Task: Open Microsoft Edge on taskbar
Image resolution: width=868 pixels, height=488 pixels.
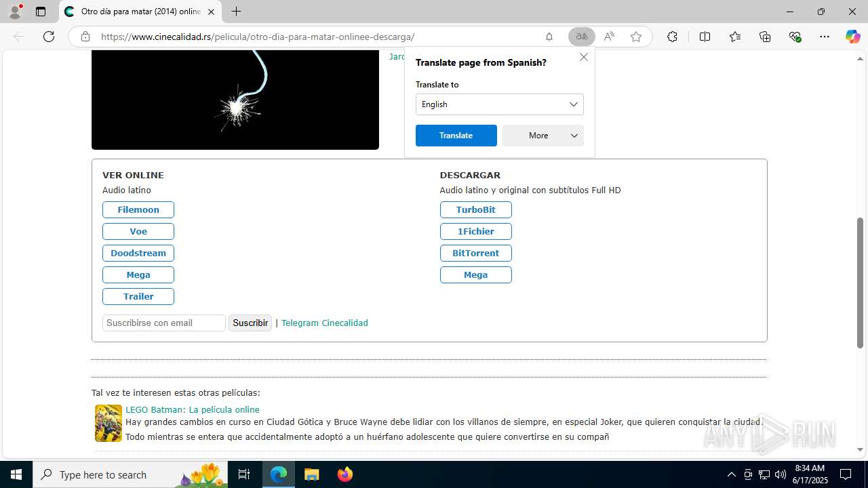Action: point(279,474)
